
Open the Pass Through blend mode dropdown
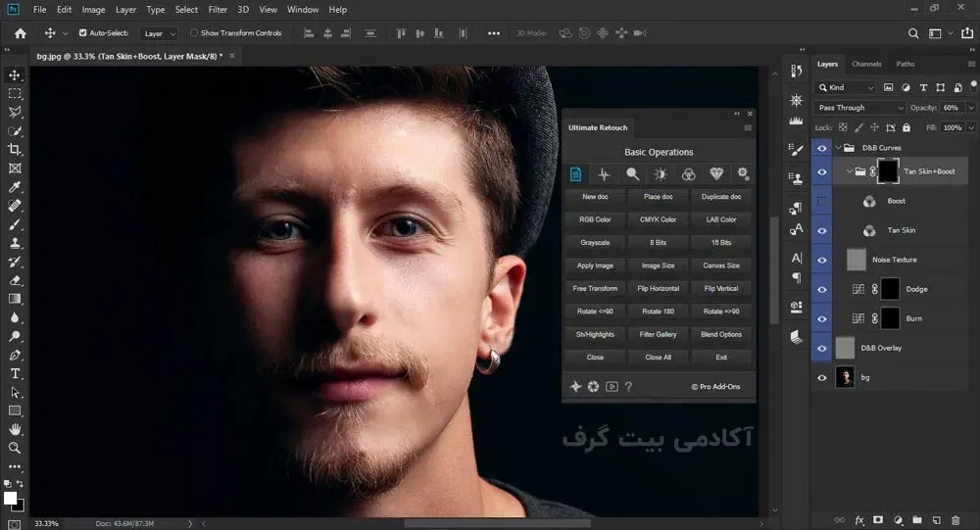pyautogui.click(x=860, y=108)
